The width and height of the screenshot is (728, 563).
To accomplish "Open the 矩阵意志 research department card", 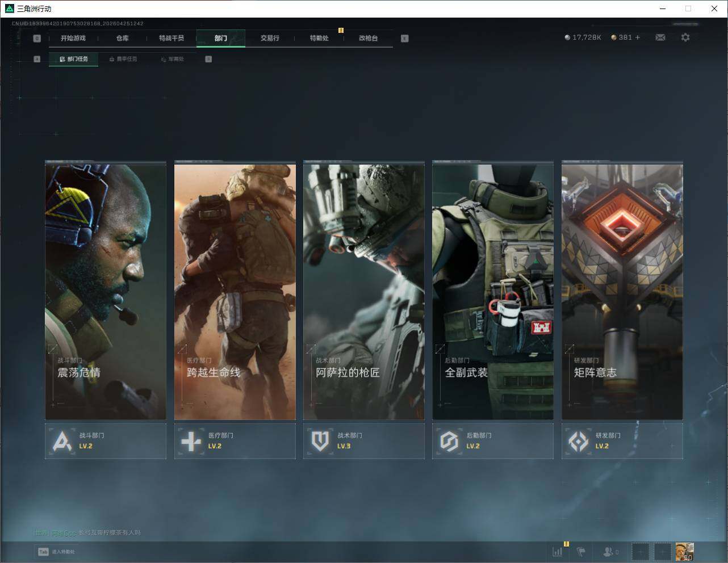I will [622, 292].
